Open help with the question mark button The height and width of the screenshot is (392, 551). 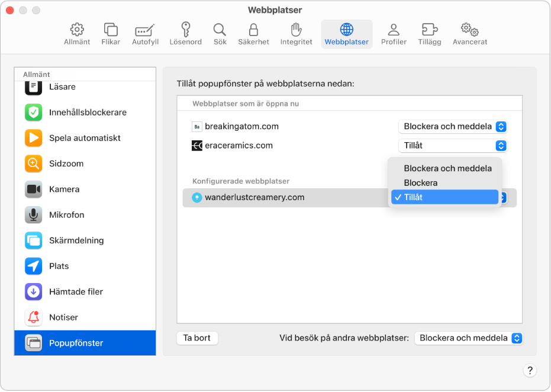[x=530, y=371]
